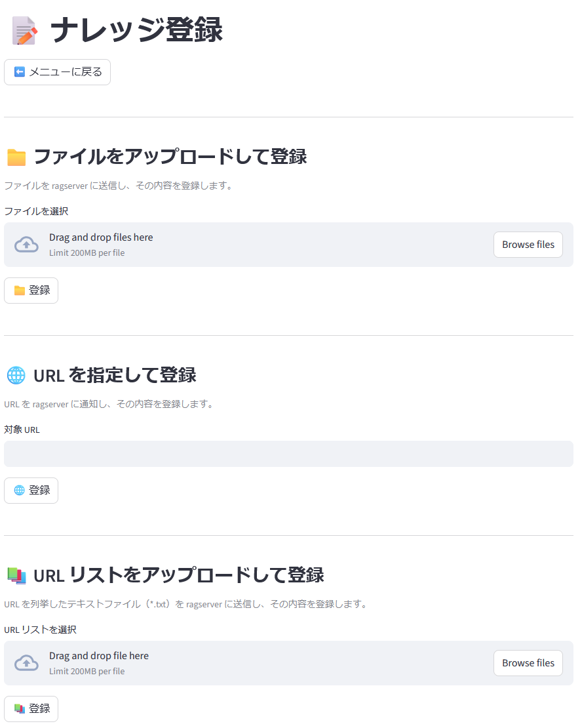The height and width of the screenshot is (728, 580).
Task: Click the "Drag and drop file here" dropzone
Action: pos(288,663)
